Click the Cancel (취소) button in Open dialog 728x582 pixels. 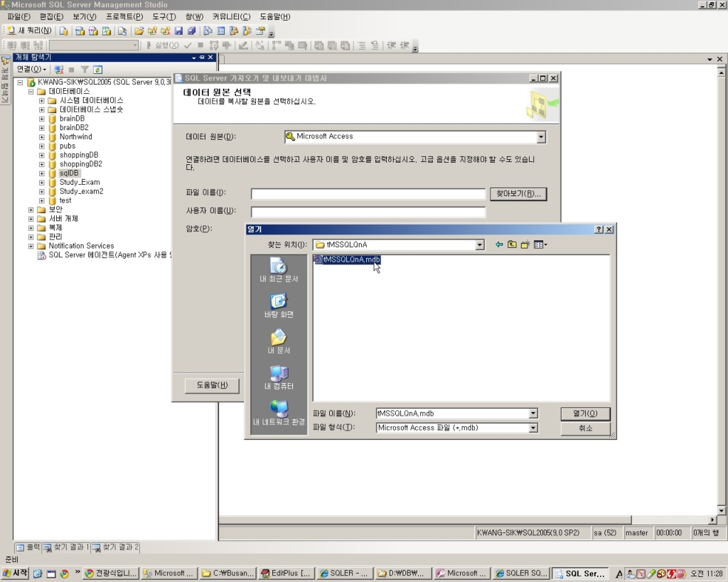pyautogui.click(x=585, y=428)
